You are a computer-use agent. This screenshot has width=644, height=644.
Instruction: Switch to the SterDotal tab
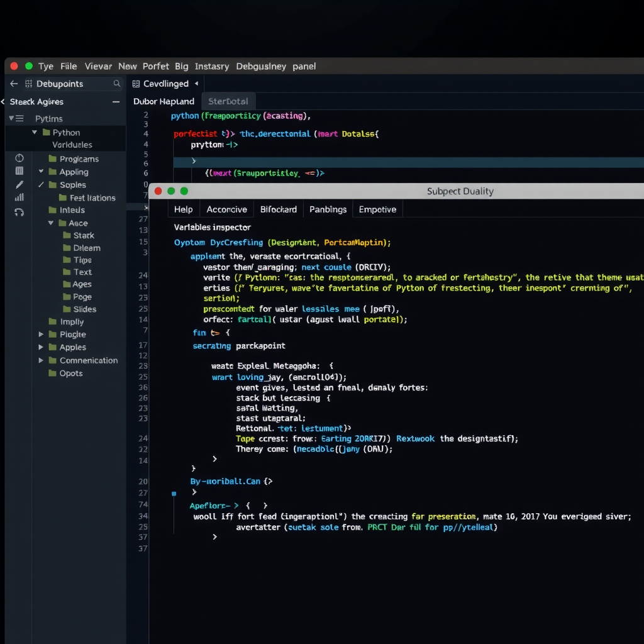pyautogui.click(x=228, y=101)
